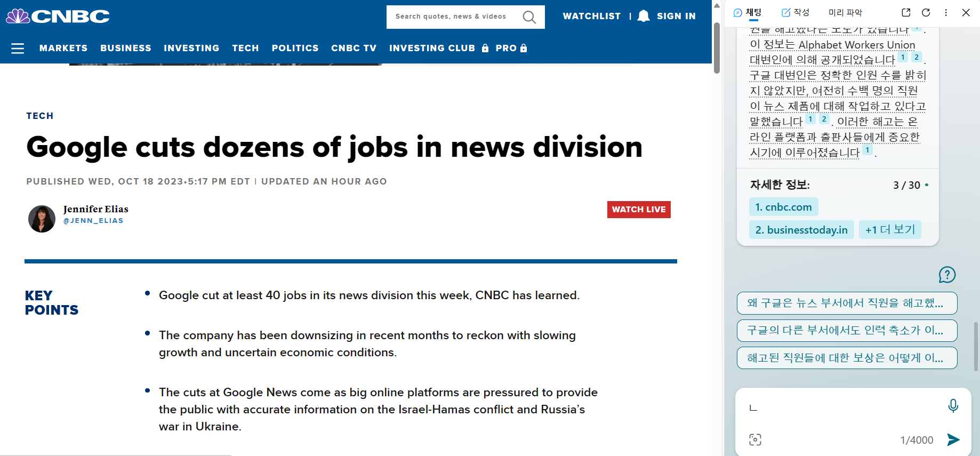Click suggestion 왜 구글은 뉴스 부서에서
The height and width of the screenshot is (456, 980).
pos(847,303)
